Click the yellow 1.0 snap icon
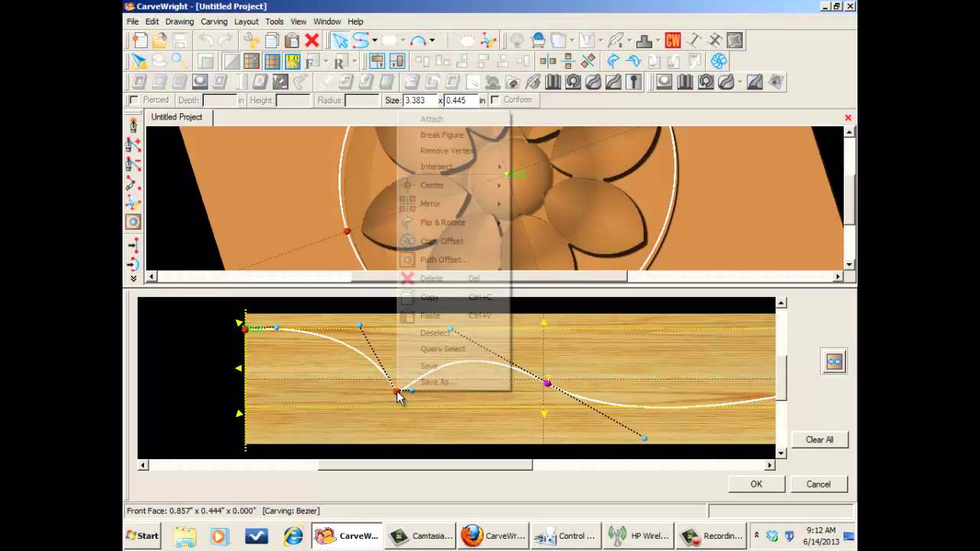Screen dimensions: 980x551 (292, 61)
